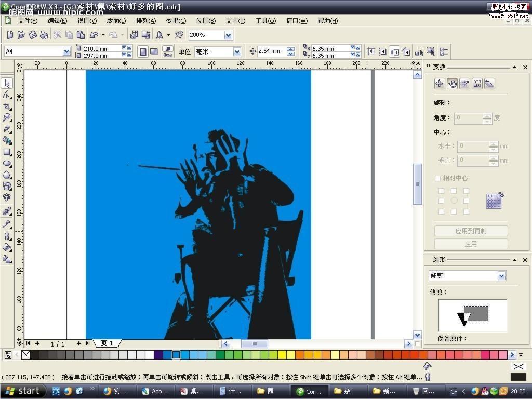Select the Polygon tool

coord(7,175)
